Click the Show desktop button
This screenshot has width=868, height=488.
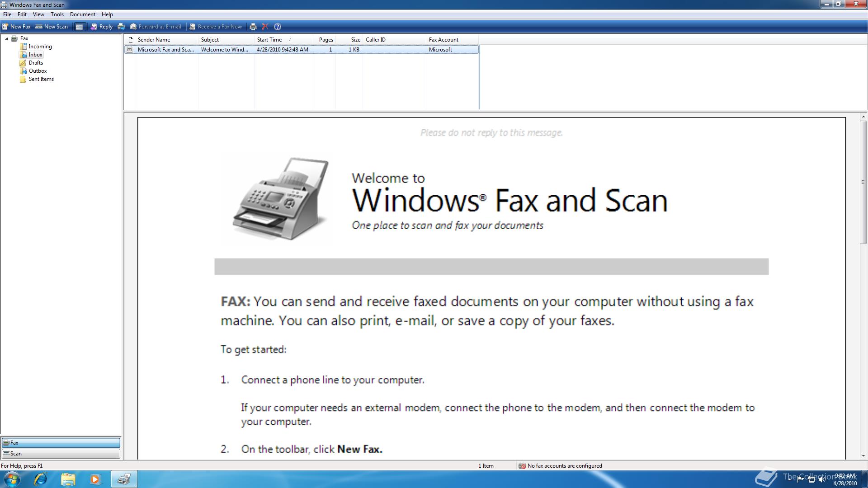pos(864,479)
